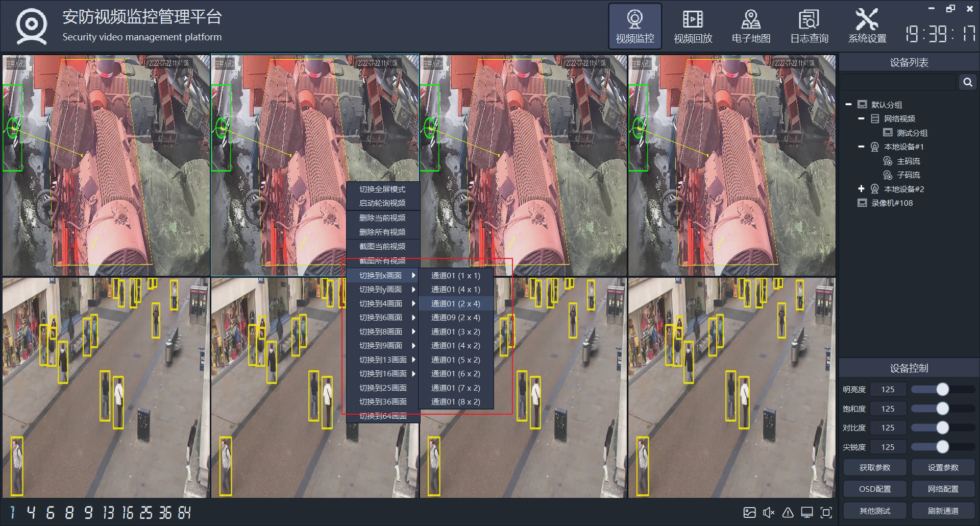Switch to 13-screen layout

click(x=108, y=512)
